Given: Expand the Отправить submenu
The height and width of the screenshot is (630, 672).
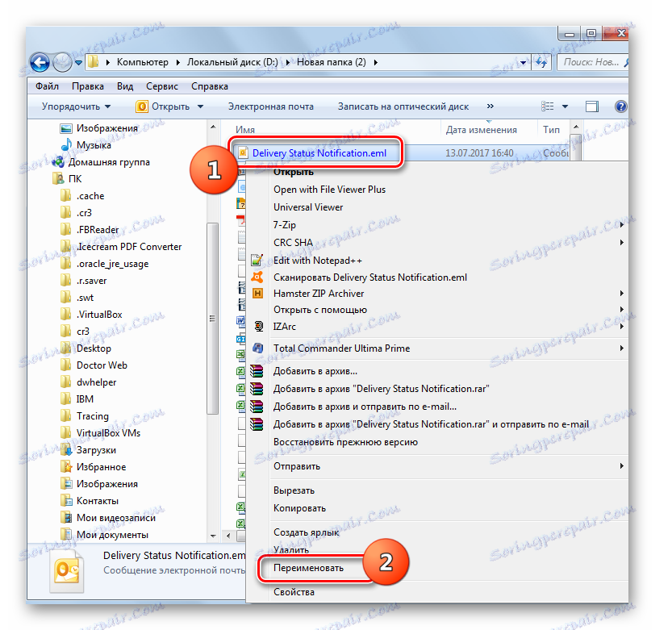Looking at the screenshot, I should [621, 466].
